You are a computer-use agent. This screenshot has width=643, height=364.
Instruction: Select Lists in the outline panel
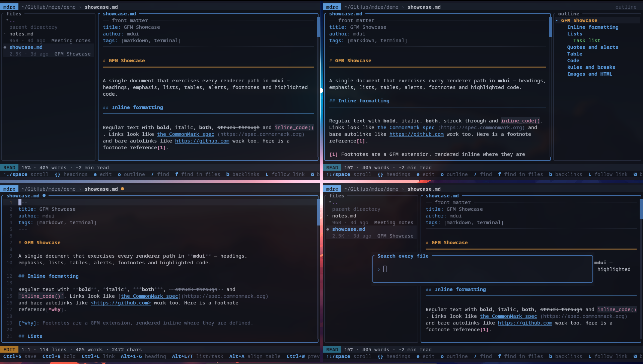coord(574,34)
